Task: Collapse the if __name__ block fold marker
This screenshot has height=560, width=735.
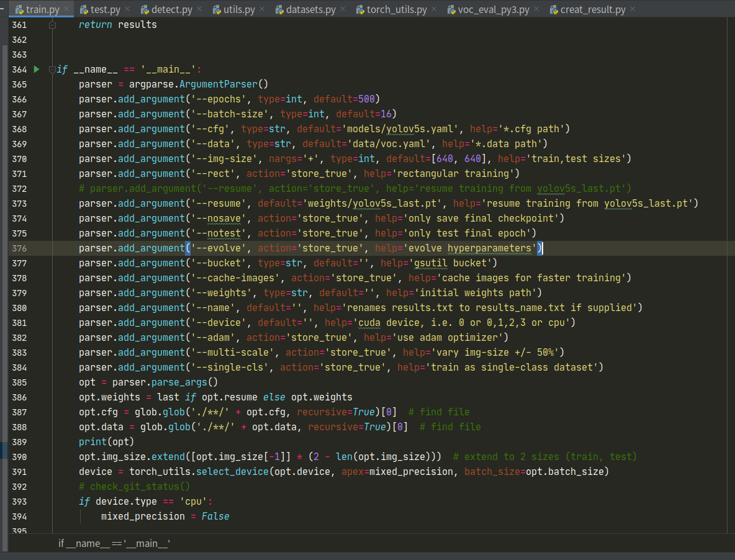Action: click(53, 70)
